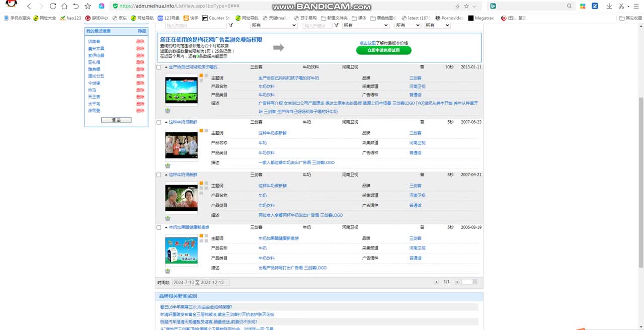Viewport: 644px width, 330px height.
Task: Click brand link 三剑客 in first ad details
Action: (x=415, y=78)
